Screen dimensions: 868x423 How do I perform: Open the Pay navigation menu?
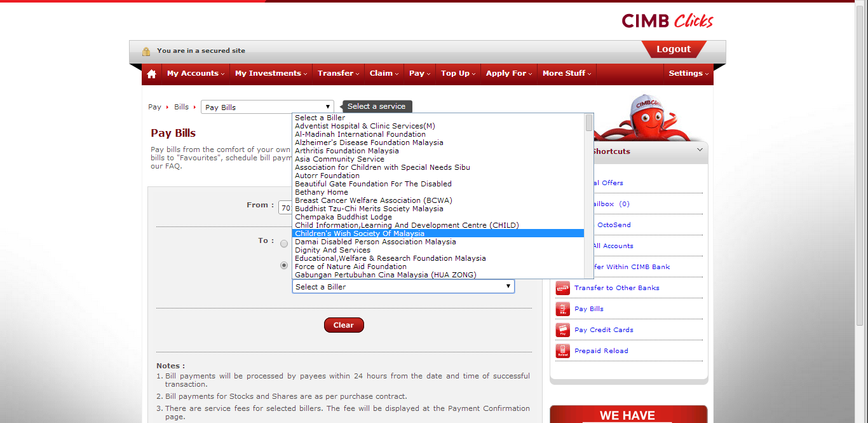tap(419, 74)
